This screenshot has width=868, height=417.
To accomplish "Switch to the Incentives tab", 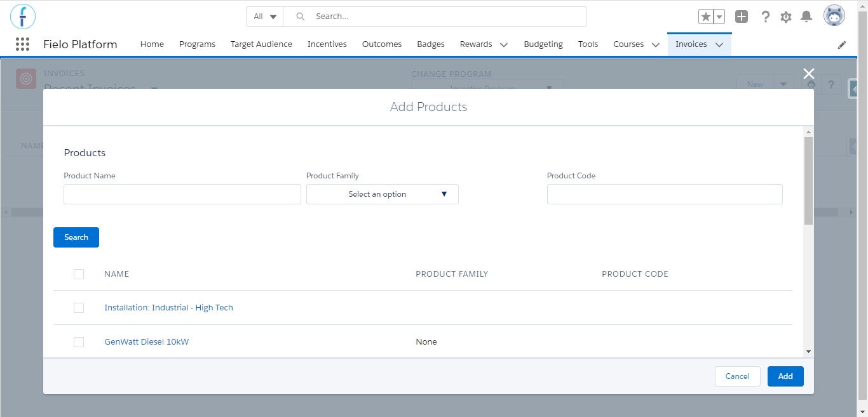I will 327,44.
